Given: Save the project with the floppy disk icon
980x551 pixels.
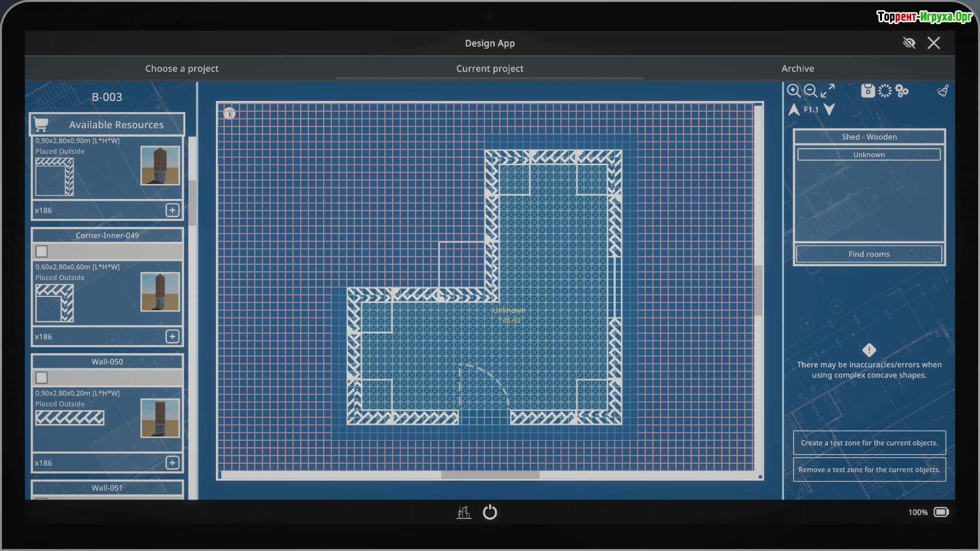Looking at the screenshot, I should [x=868, y=91].
